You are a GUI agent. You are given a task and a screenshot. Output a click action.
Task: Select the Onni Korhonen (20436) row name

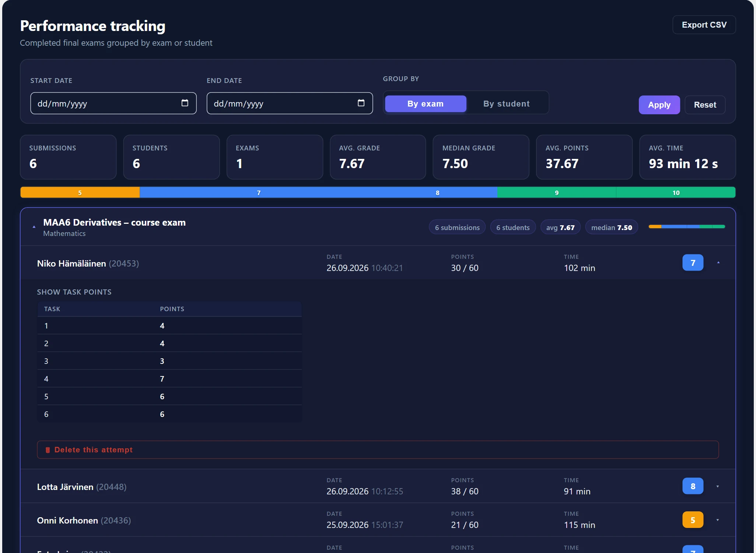point(84,521)
